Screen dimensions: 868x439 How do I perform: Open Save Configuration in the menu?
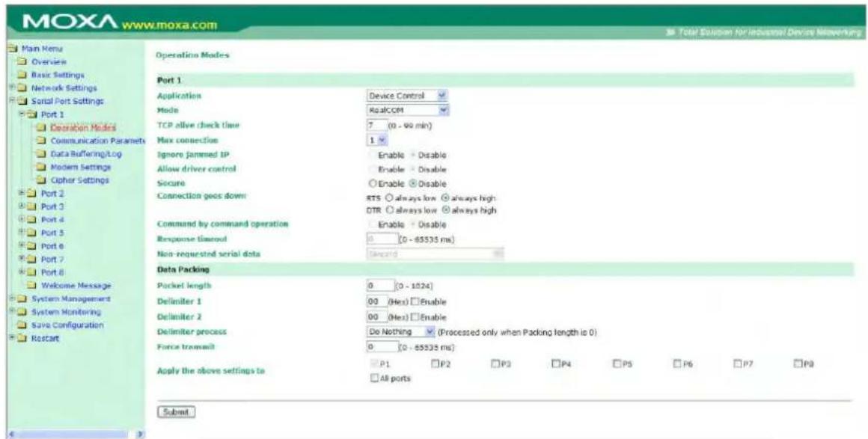69,325
